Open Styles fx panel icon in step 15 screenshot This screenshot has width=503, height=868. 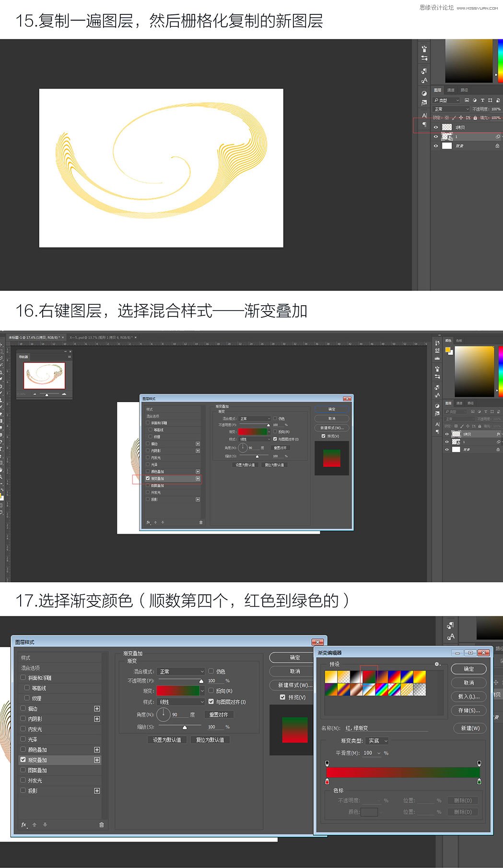424,103
